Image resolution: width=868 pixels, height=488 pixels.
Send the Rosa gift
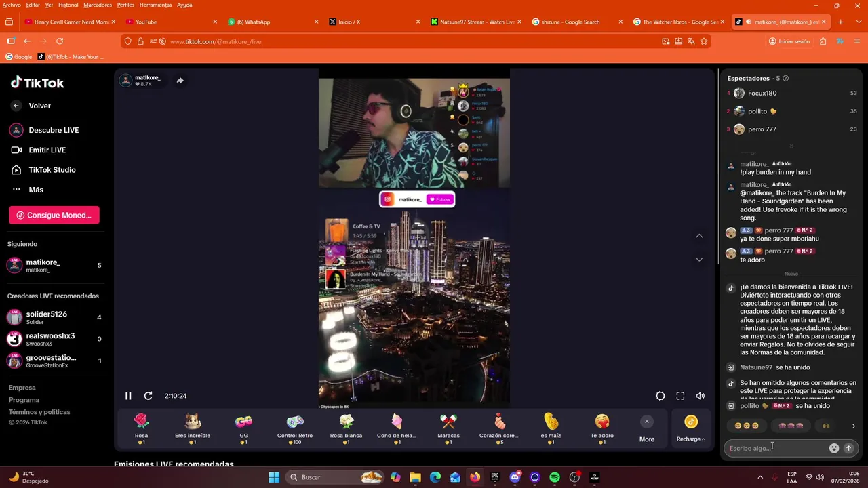coord(141,428)
